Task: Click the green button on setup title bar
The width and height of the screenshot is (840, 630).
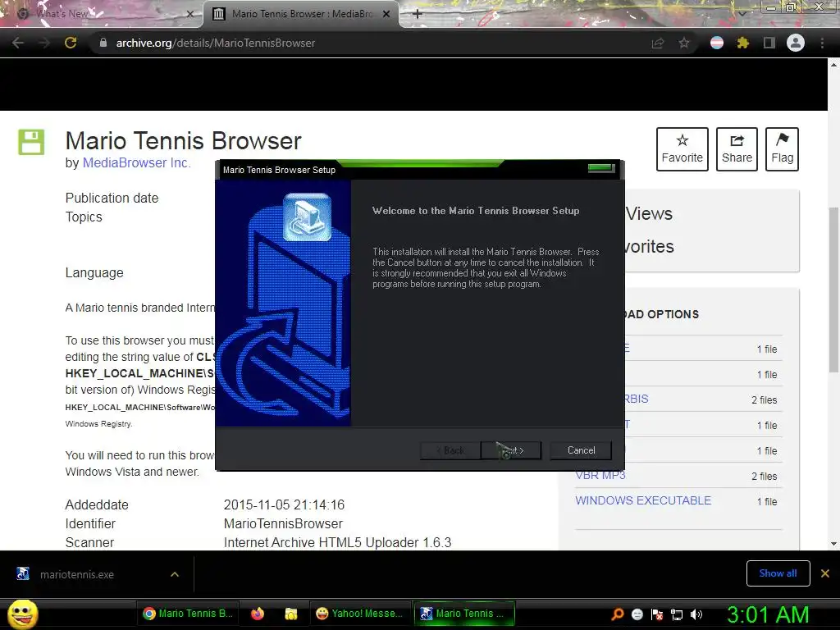Action: (x=600, y=168)
